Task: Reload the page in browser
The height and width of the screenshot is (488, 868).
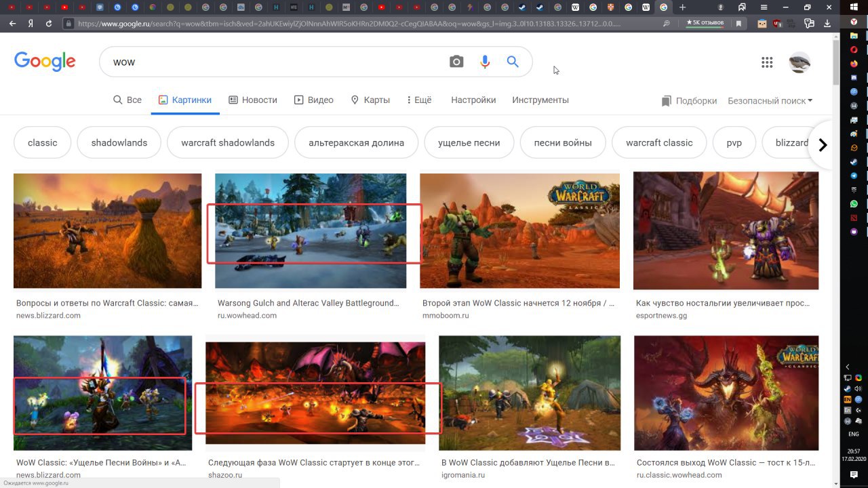Action: click(49, 23)
